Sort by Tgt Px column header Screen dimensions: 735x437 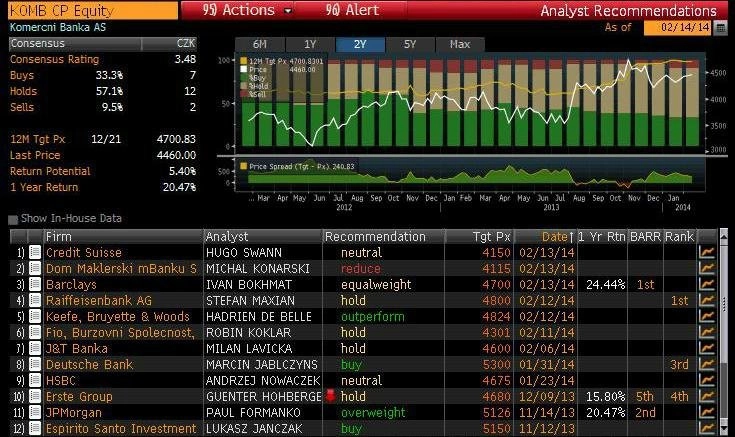tap(479, 236)
